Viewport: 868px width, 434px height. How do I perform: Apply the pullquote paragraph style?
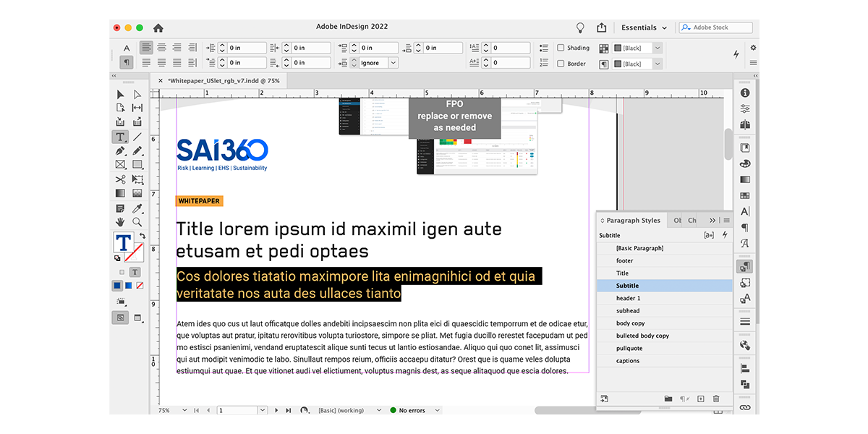[x=665, y=348]
